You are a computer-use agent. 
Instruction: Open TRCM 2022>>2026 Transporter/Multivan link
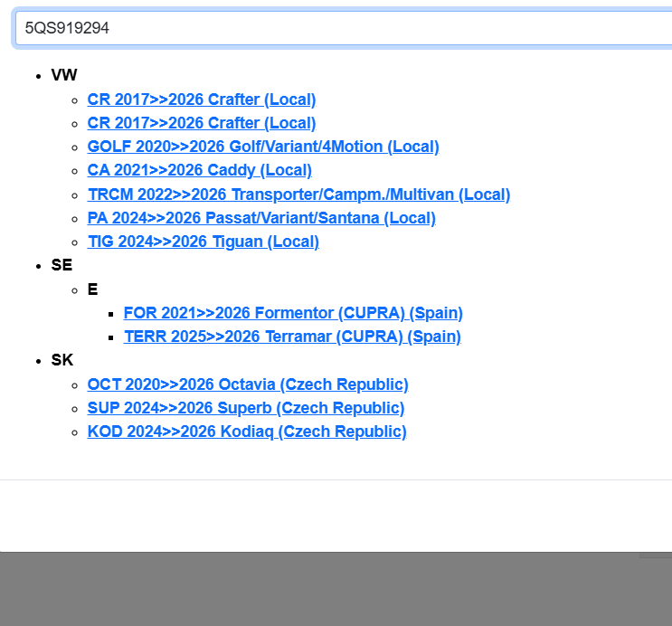pos(298,194)
